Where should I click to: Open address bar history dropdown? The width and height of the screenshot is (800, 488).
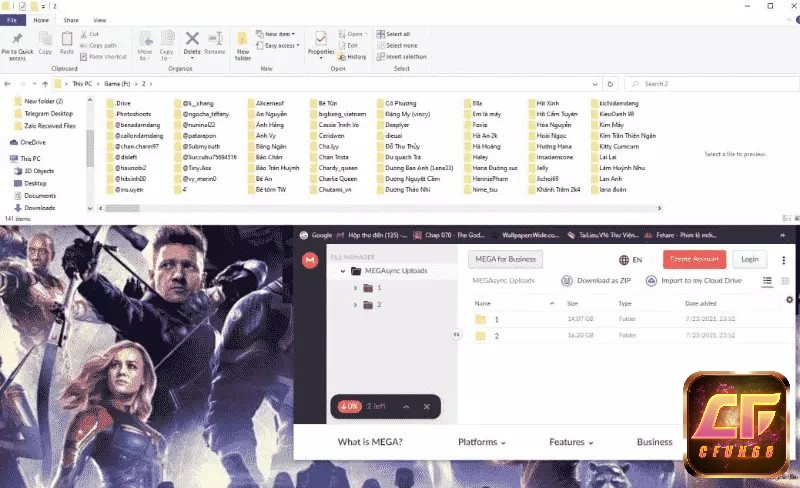coord(595,84)
